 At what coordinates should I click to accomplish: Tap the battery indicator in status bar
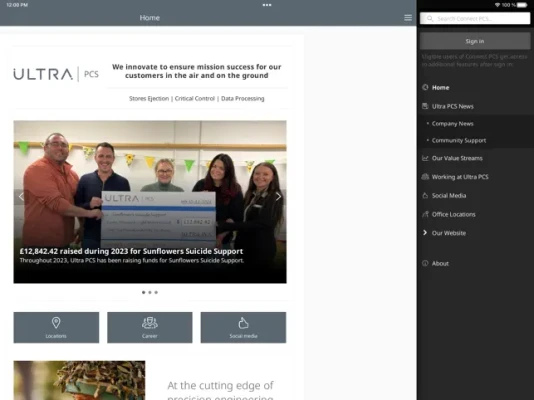click(x=522, y=5)
